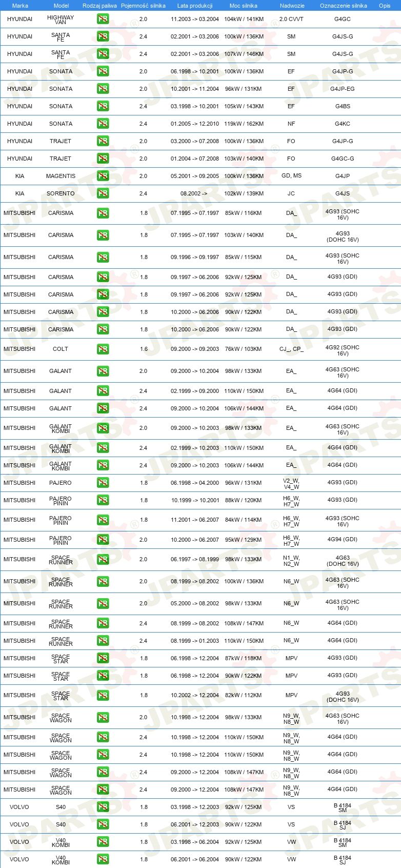Click fuel icon for Space Runner 108kW
This screenshot has width=401, height=868.
point(103,623)
